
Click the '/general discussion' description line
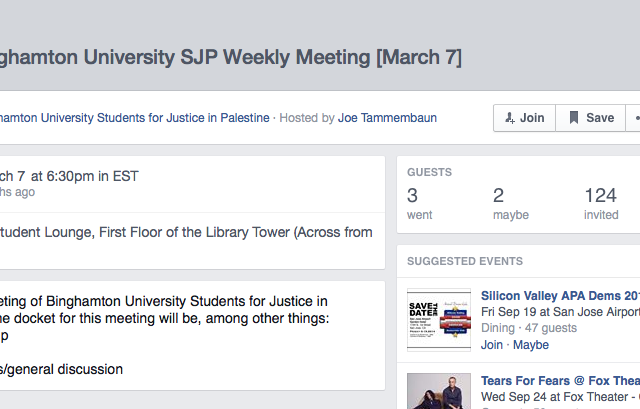coord(61,369)
